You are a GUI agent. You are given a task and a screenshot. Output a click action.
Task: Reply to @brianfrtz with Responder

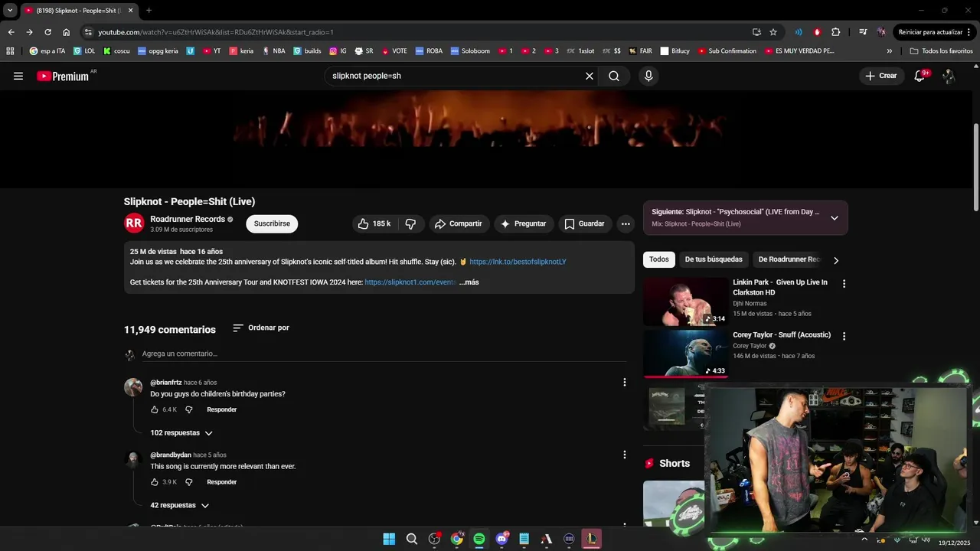click(x=221, y=409)
